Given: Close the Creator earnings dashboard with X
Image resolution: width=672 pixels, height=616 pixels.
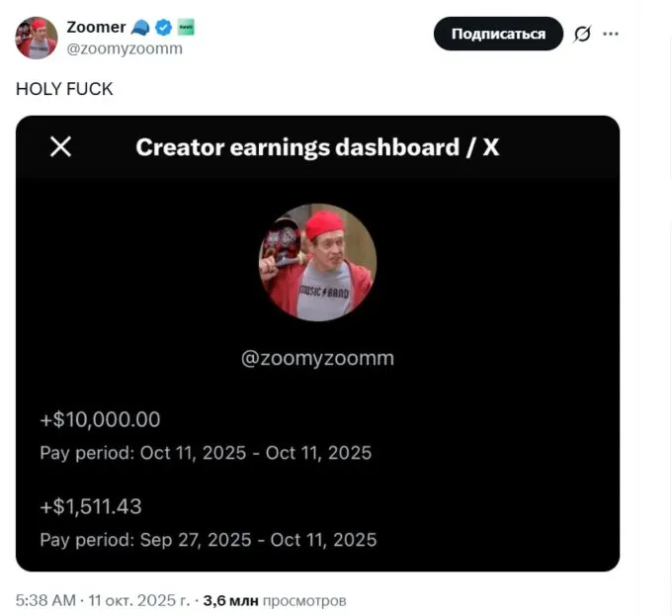Looking at the screenshot, I should tap(60, 147).
